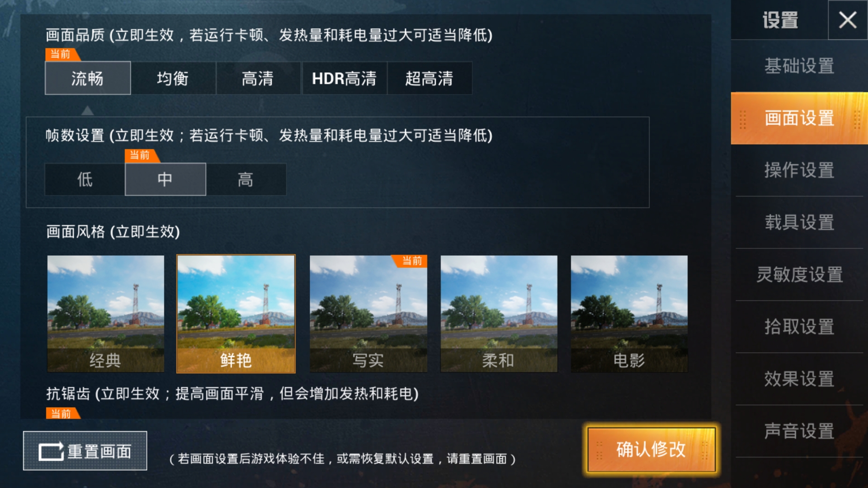Click 确认修改 button
The height and width of the screenshot is (488, 868).
651,450
